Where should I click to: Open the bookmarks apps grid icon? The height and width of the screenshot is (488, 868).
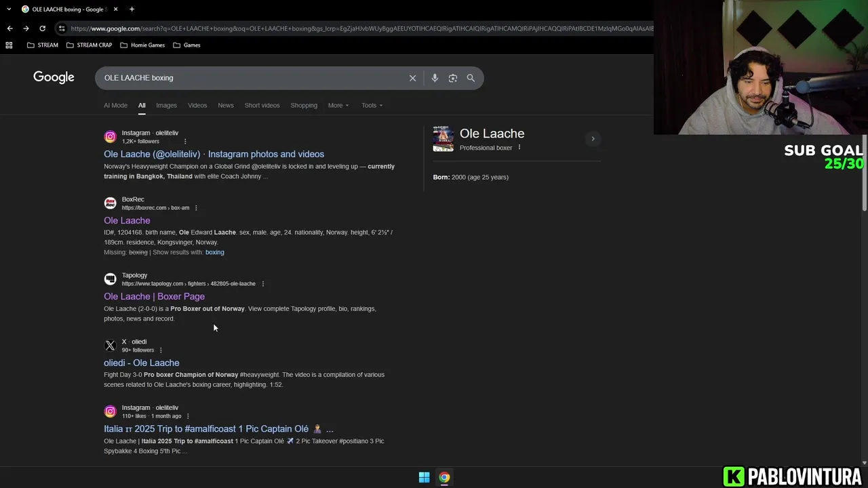click(9, 45)
